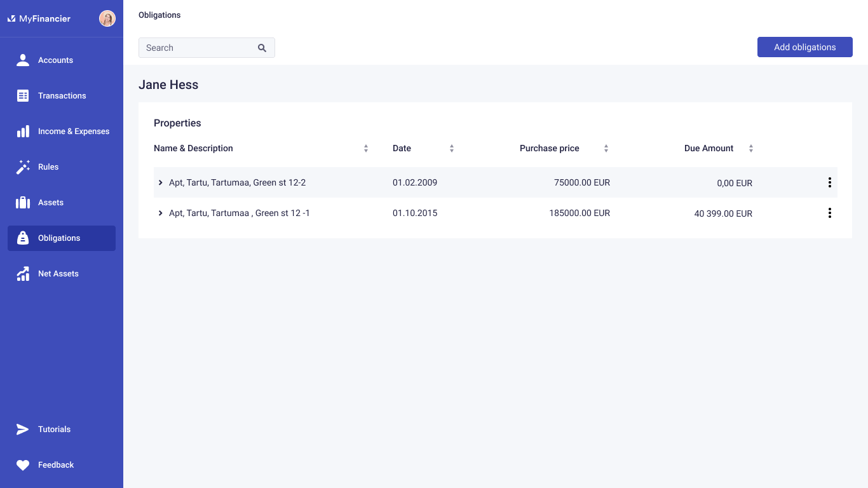Click the Transactions table icon

[x=23, y=96]
